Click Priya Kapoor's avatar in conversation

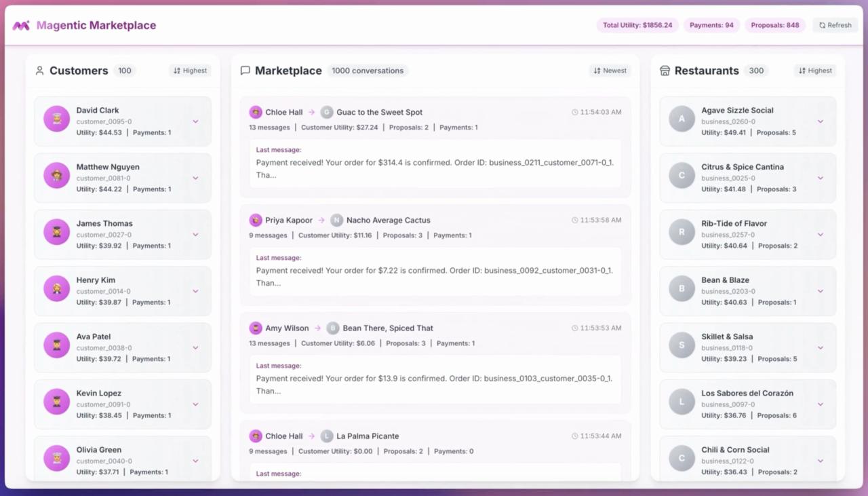coord(256,221)
